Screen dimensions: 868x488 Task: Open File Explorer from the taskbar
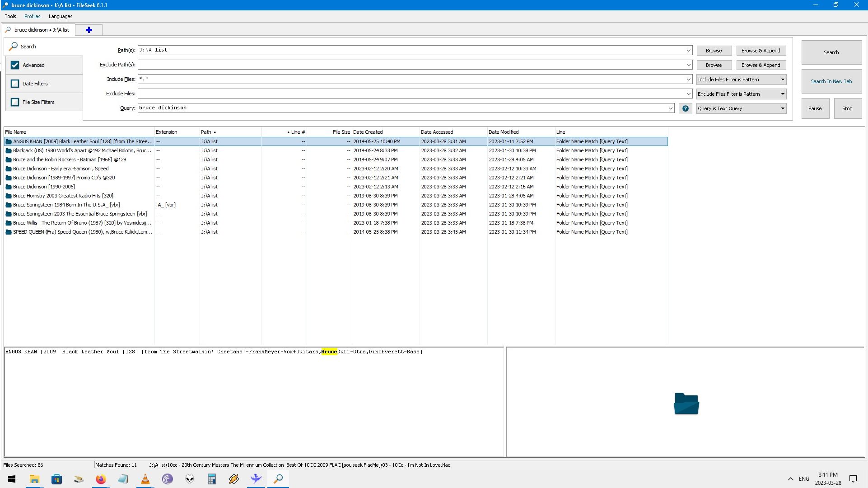point(34,479)
